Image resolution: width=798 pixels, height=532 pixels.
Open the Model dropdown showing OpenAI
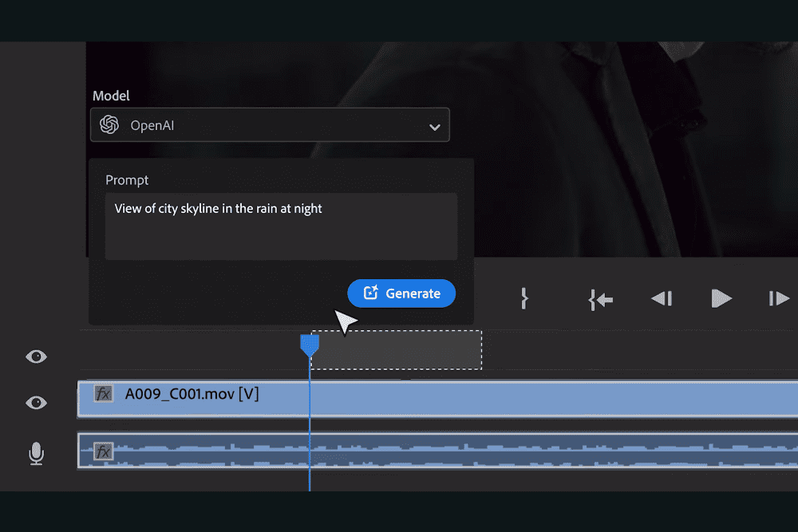pyautogui.click(x=270, y=124)
